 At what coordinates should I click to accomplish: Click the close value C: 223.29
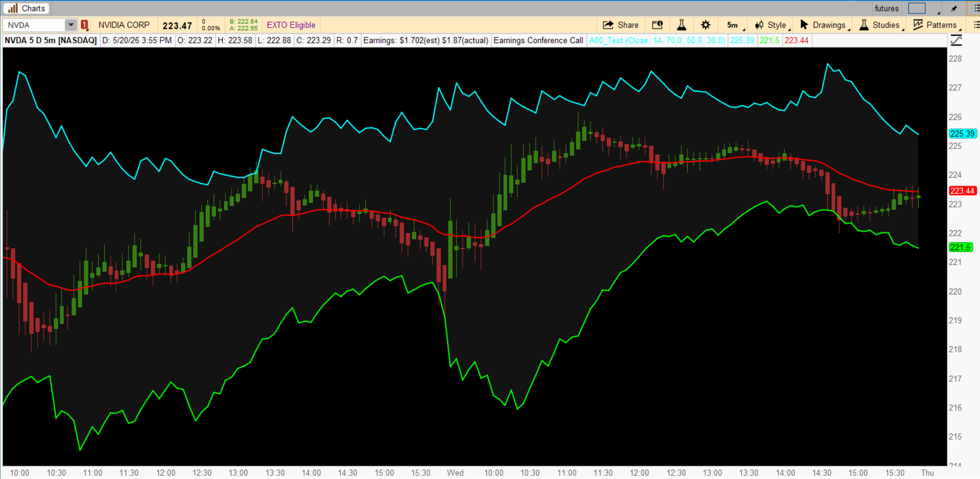314,40
